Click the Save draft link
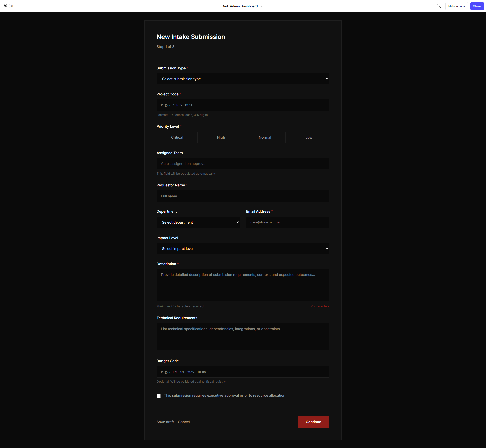The height and width of the screenshot is (448, 486). [165, 422]
